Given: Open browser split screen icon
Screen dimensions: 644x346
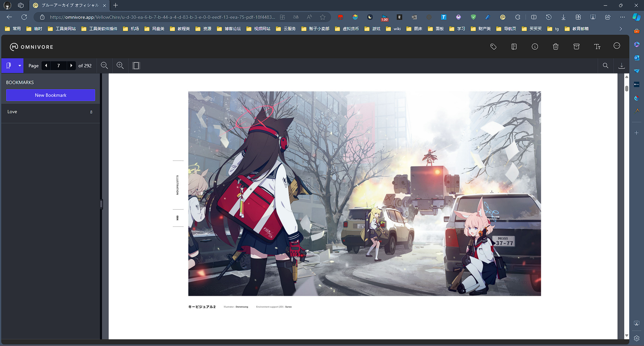Looking at the screenshot, I should tap(534, 17).
